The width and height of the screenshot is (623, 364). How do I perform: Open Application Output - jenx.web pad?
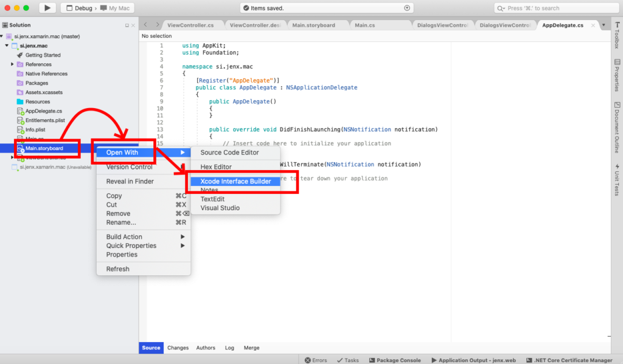[473, 360]
